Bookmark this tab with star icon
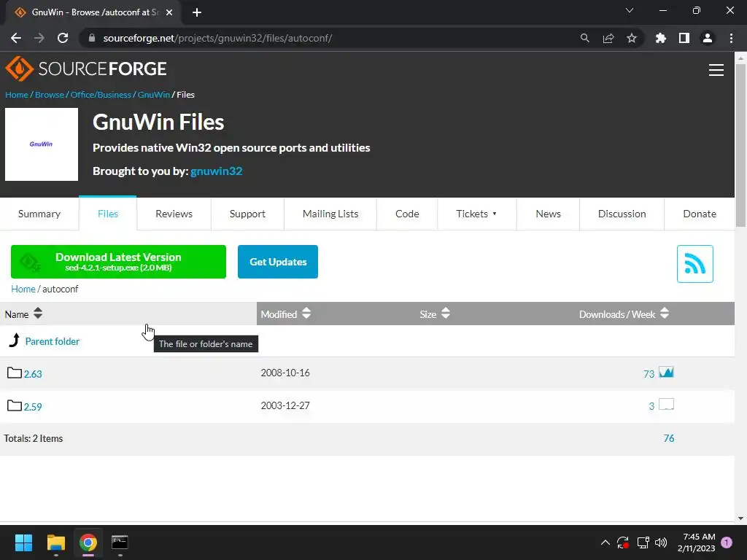747x560 pixels. click(x=632, y=38)
